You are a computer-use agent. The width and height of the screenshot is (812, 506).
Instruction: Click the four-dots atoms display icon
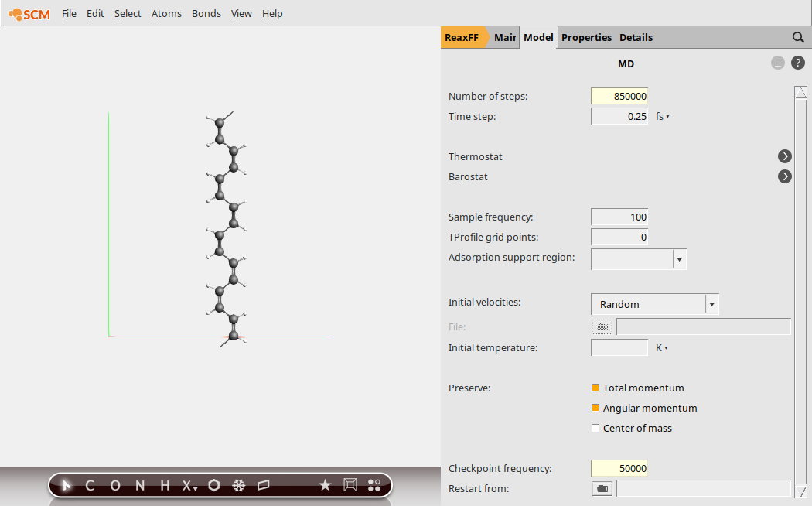coord(374,485)
